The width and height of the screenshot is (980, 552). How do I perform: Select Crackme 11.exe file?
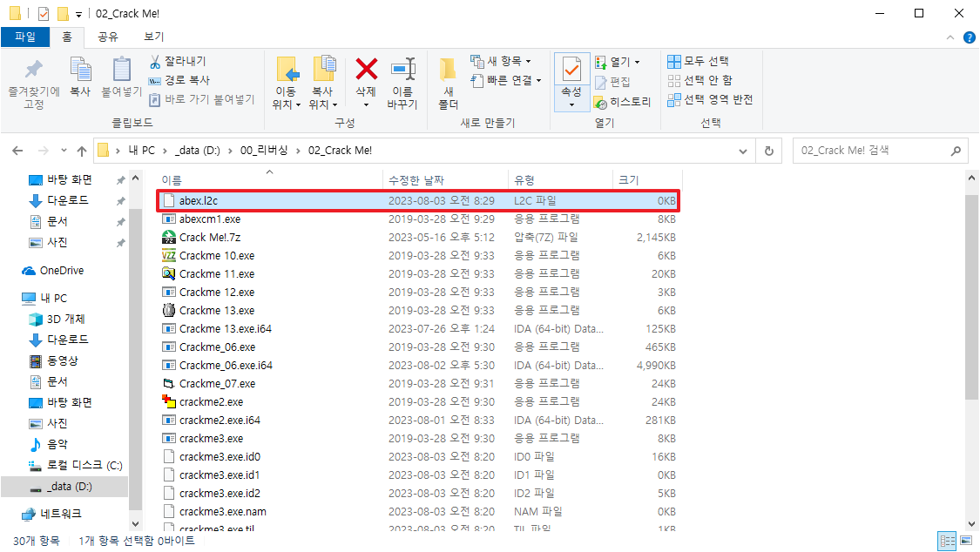(417, 273)
